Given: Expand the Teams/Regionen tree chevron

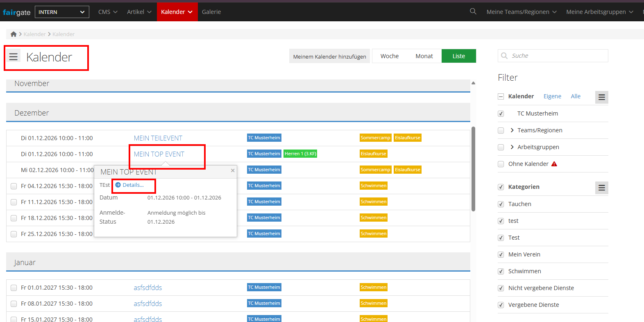Looking at the screenshot, I should pos(512,130).
